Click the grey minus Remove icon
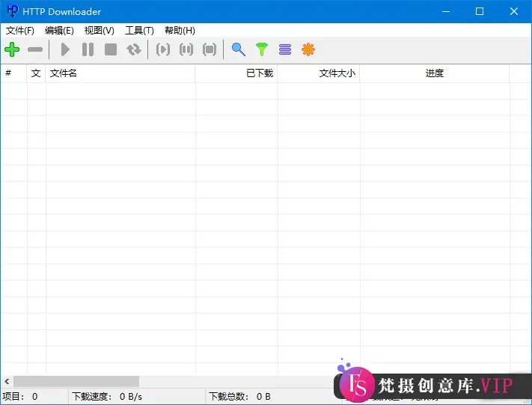The width and height of the screenshot is (532, 405). [35, 49]
